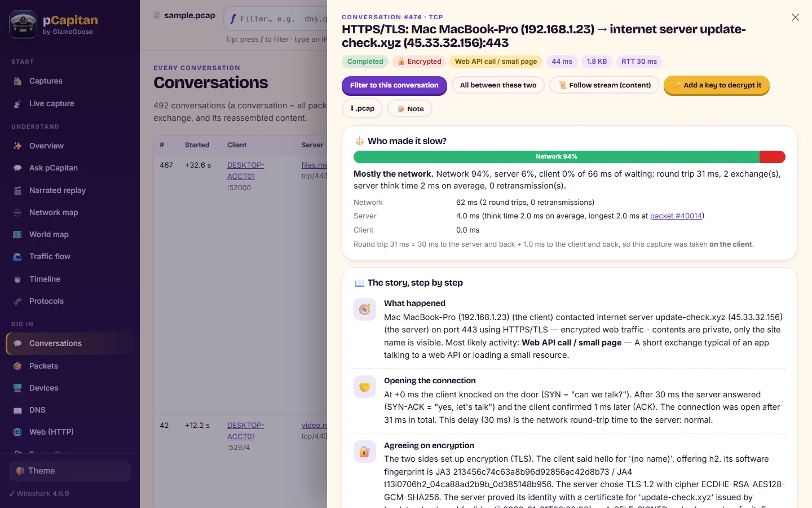Image resolution: width=812 pixels, height=508 pixels.
Task: Open DESKTOP-ACCT01 client link in row 42
Action: click(x=245, y=431)
